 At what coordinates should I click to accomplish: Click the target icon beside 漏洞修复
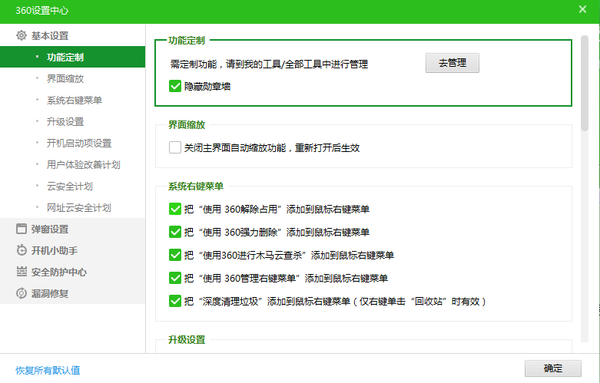[21, 293]
